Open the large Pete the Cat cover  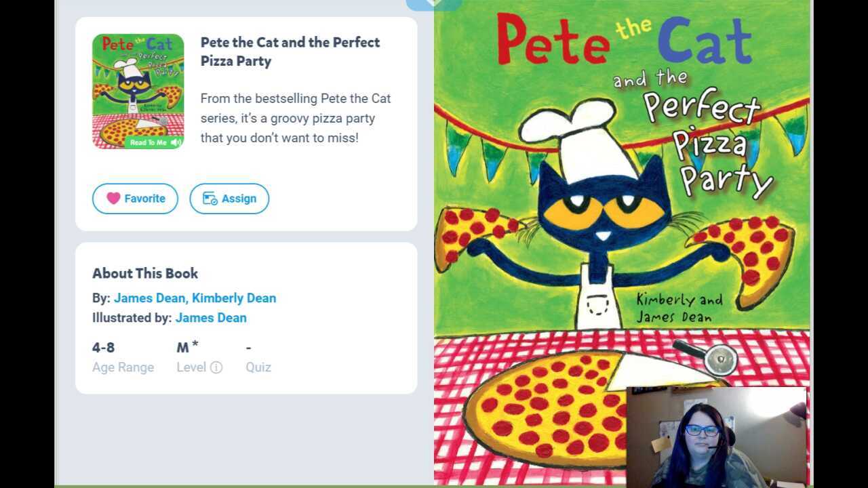[x=610, y=203]
